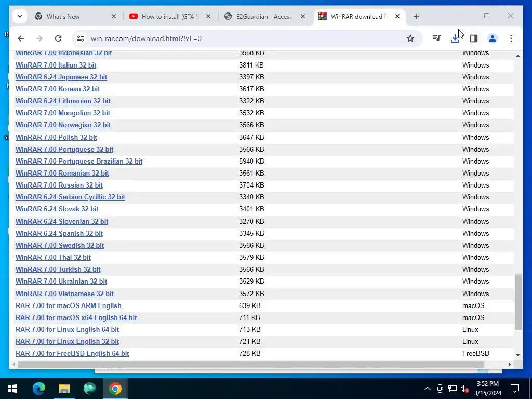Download WinRAR 7.00 Thai 32 bit

click(53, 257)
